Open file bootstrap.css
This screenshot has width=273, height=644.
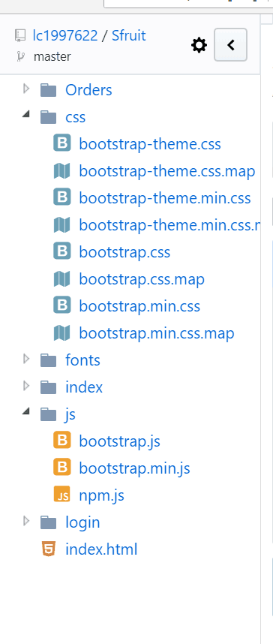click(124, 252)
